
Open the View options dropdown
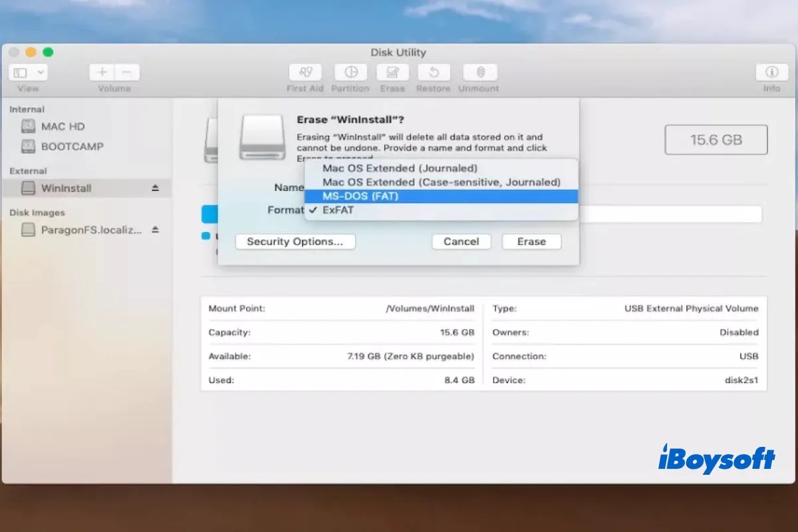(x=28, y=72)
